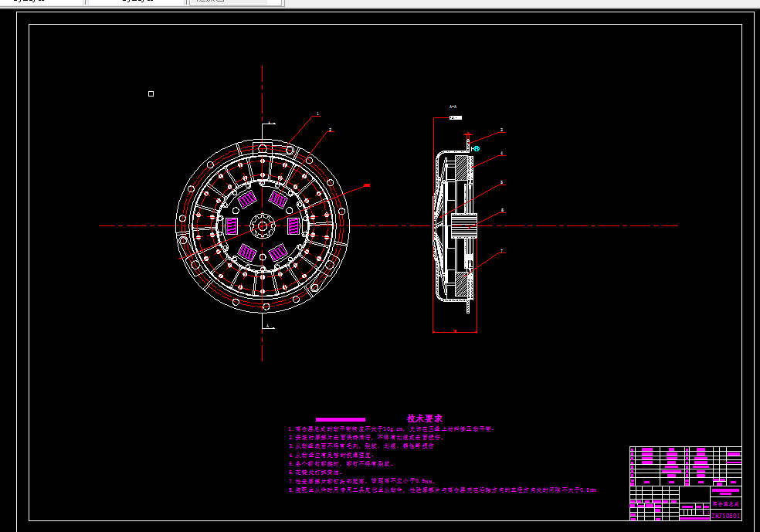Click technical requirement line 4
760x532 pixels.
pos(331,455)
